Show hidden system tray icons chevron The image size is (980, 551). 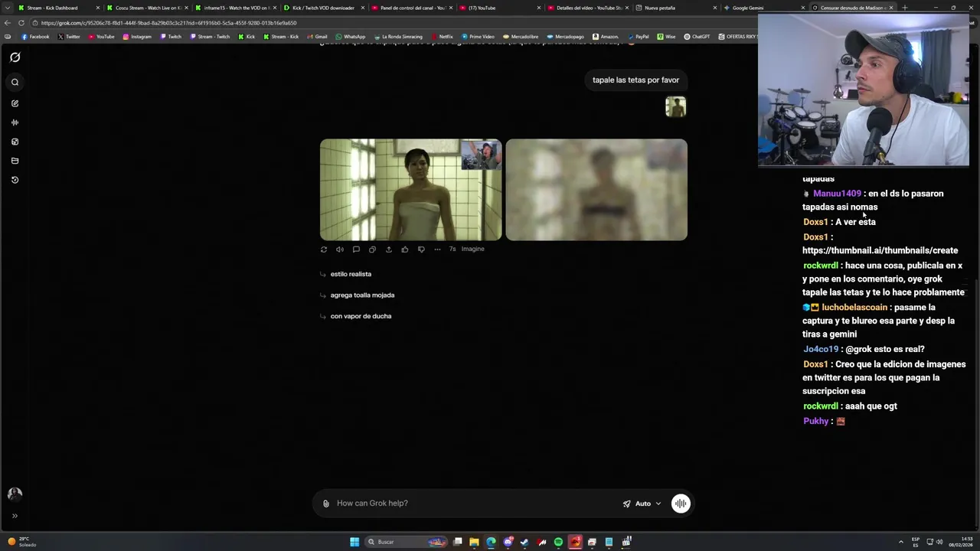[x=900, y=542]
